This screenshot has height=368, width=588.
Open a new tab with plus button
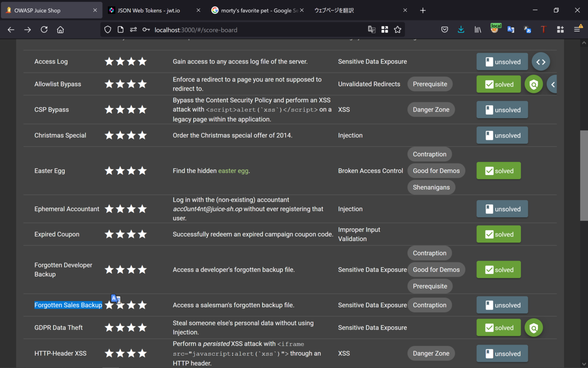(423, 10)
